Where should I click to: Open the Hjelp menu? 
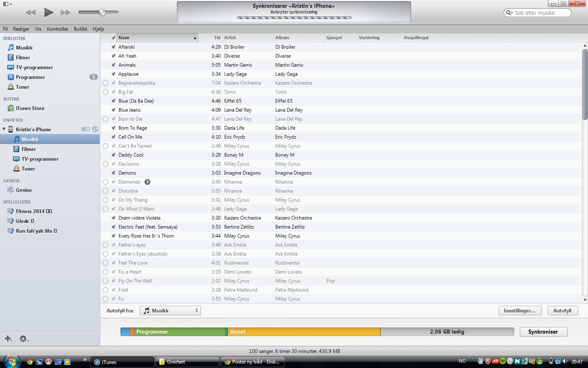[98, 29]
